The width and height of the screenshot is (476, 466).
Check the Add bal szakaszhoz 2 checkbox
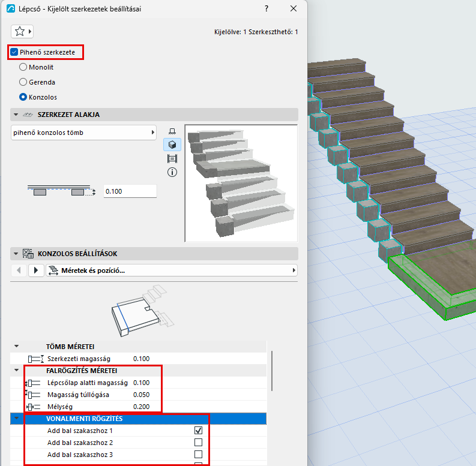click(x=198, y=443)
